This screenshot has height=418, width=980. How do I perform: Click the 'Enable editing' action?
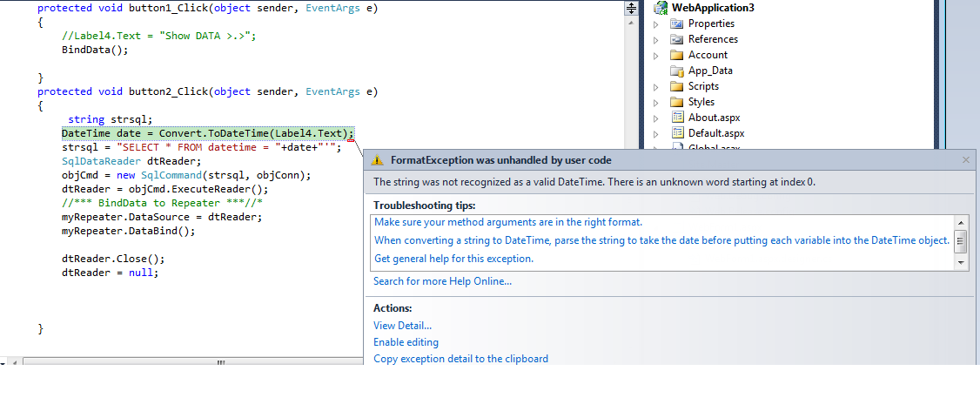(x=406, y=342)
